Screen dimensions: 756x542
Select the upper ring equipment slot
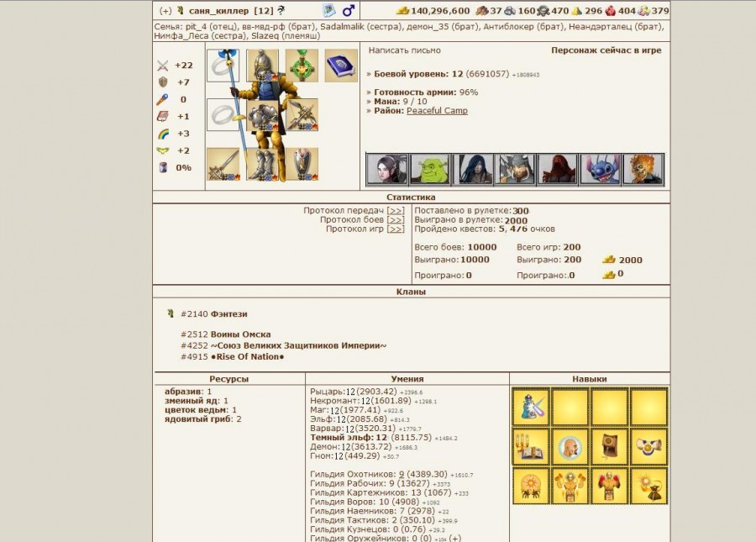[223, 66]
